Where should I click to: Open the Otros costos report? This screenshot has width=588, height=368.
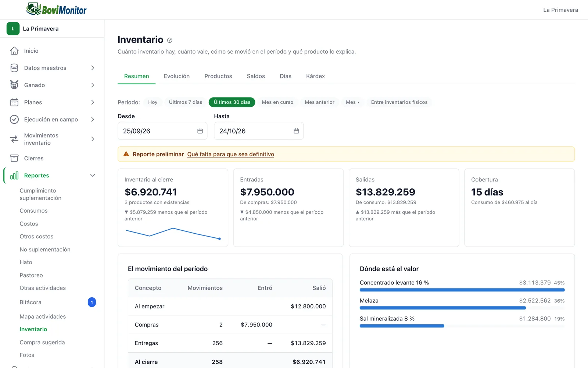click(x=36, y=237)
